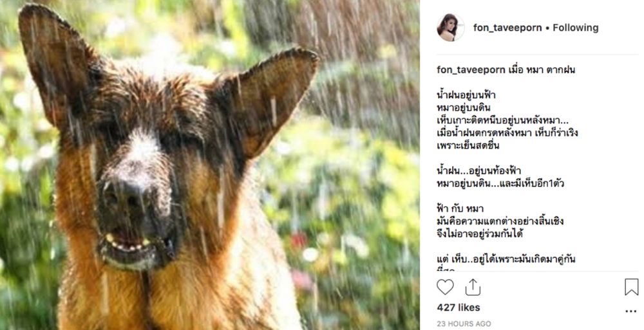Select the last visible line แต่ เห็บ..อยู่ได้เพราะมันเกิดมาคู่กัน

pyautogui.click(x=506, y=259)
